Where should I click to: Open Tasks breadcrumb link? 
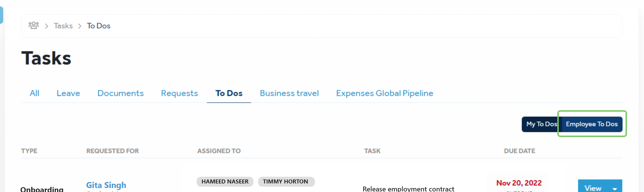(63, 26)
